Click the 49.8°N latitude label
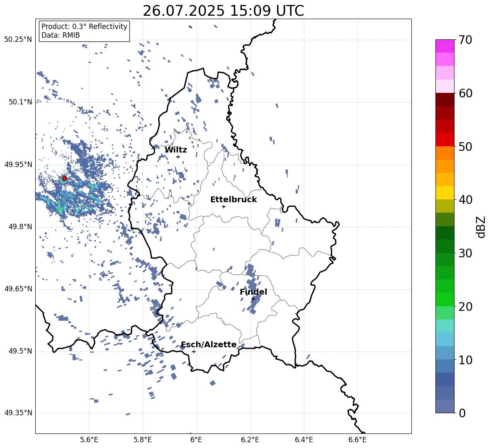This screenshot has height=448, width=491. [20, 227]
